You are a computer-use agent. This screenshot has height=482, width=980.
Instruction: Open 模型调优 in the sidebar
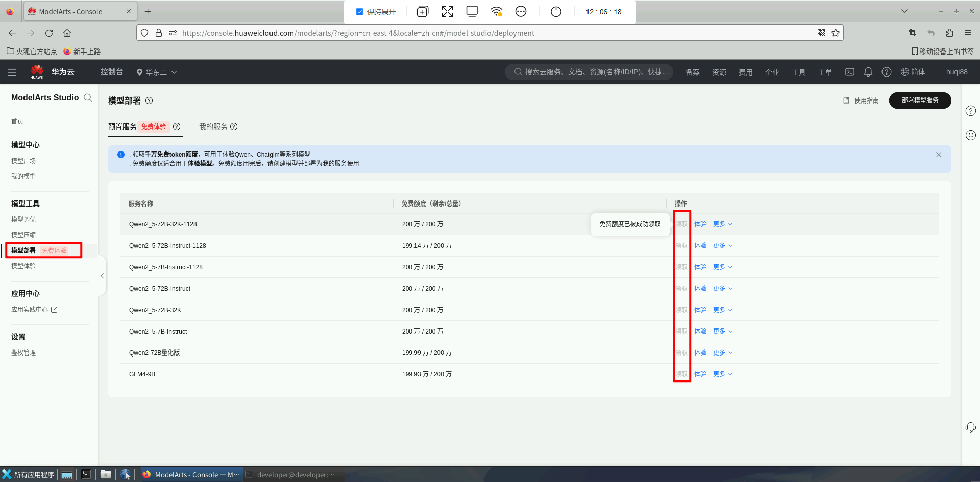[23, 219]
